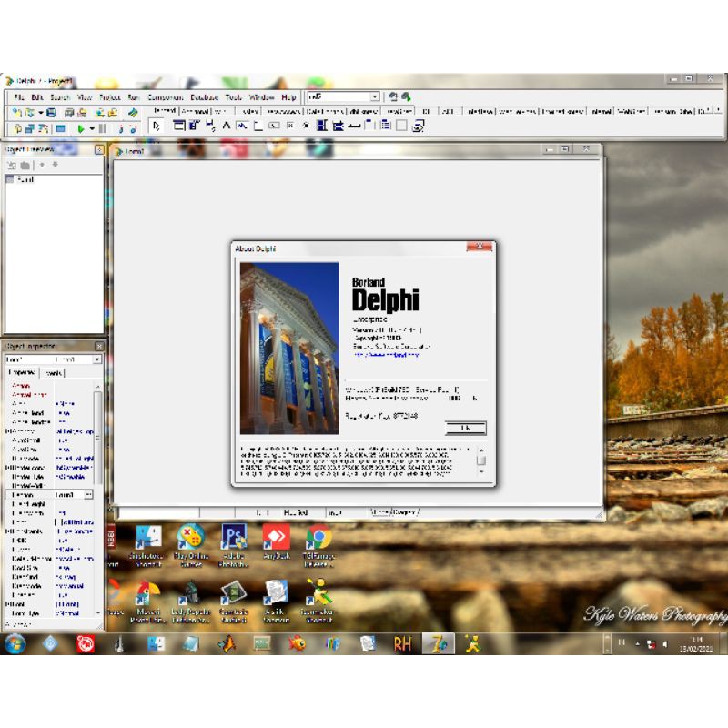Open the AnyDesk desktop shortcut
The height and width of the screenshot is (728, 728).
tap(275, 545)
